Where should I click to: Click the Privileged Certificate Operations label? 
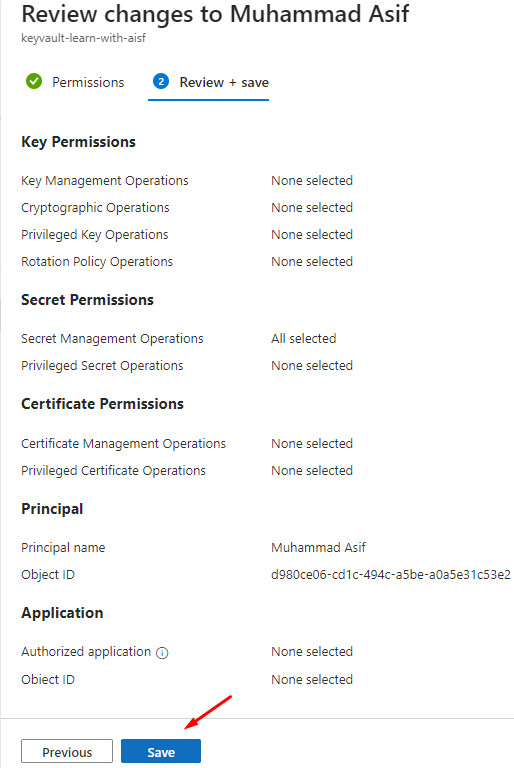click(x=113, y=471)
